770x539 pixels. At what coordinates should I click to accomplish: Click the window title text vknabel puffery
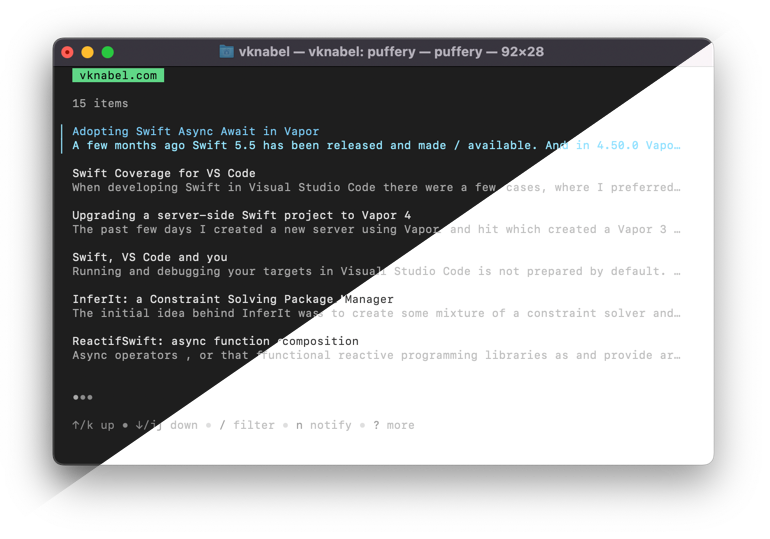pos(391,52)
